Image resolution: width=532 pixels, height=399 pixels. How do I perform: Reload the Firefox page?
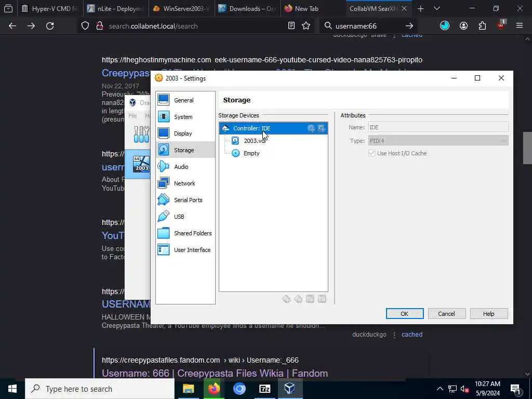(x=50, y=26)
